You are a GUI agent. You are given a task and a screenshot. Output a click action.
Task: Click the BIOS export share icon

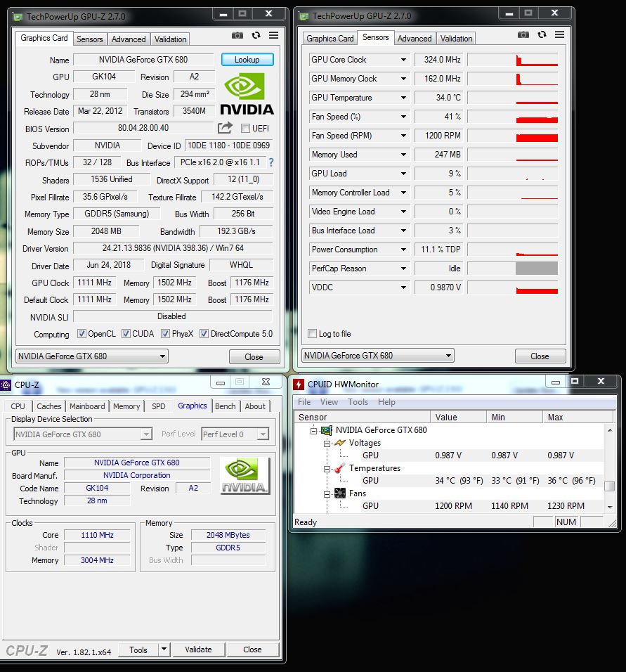[225, 128]
